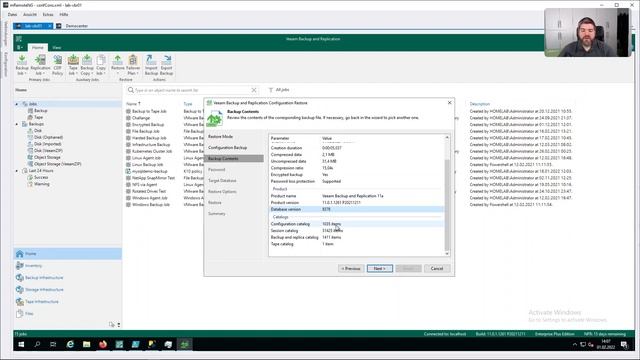640x360 pixels.
Task: Sort jobs by Name column
Action: point(133,104)
